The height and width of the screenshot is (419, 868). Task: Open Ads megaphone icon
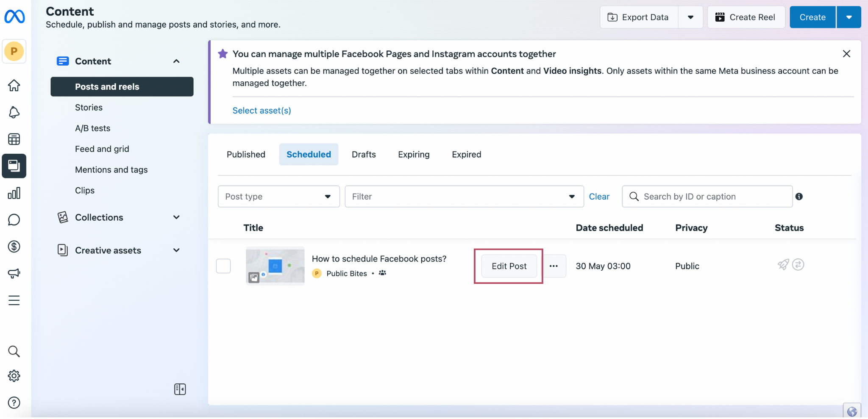point(14,273)
